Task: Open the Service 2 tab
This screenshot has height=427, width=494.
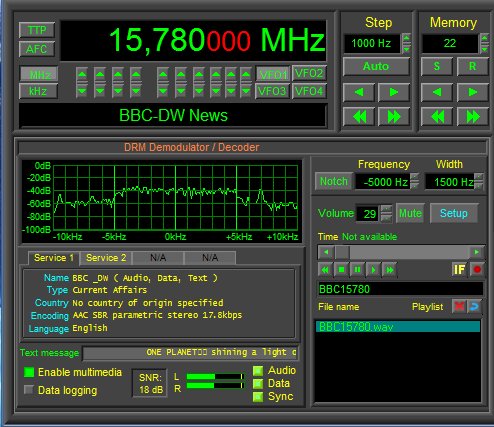Action: coord(106,258)
